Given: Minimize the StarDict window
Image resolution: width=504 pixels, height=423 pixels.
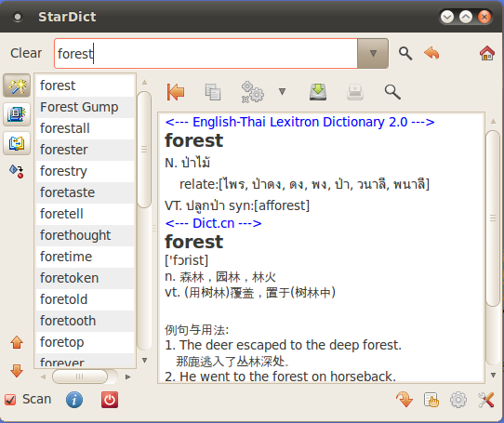Looking at the screenshot, I should coord(447,17).
